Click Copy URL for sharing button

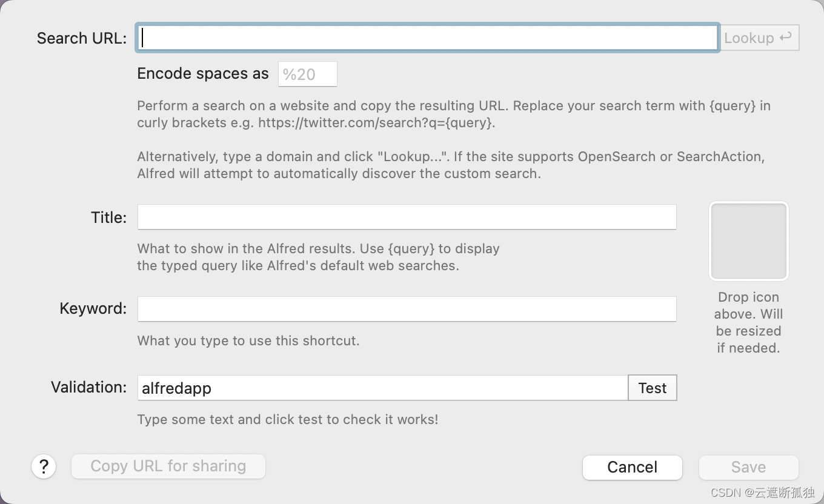[x=168, y=466]
